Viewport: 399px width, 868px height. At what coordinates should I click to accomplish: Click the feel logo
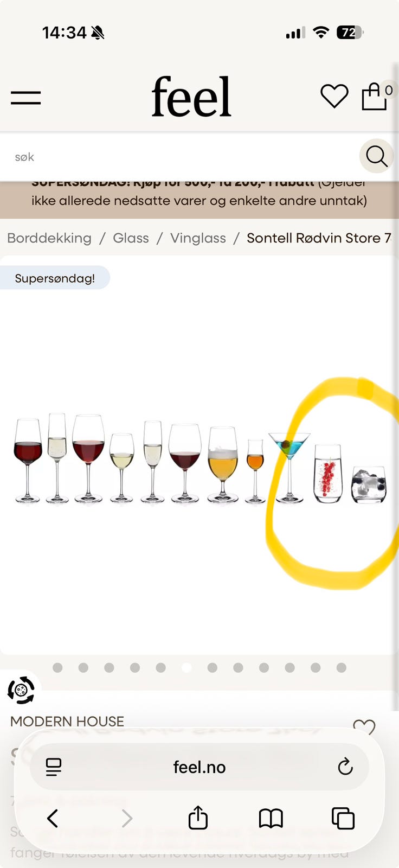pos(191,97)
